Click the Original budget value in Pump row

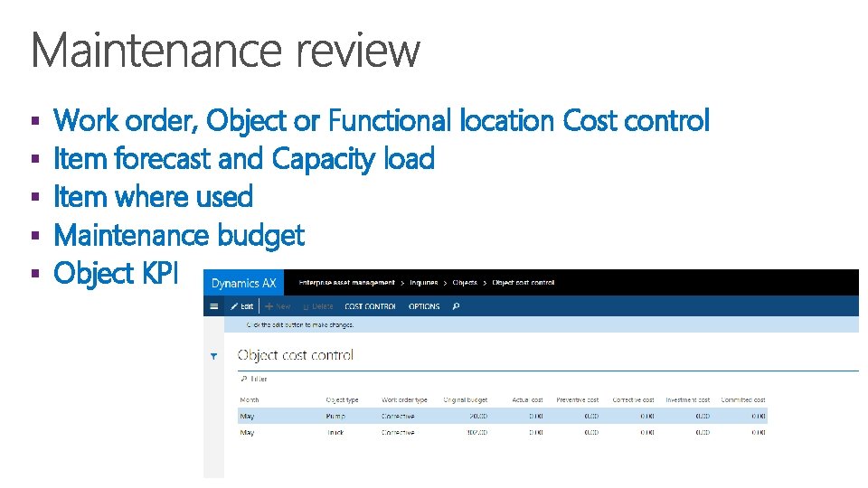[478, 416]
